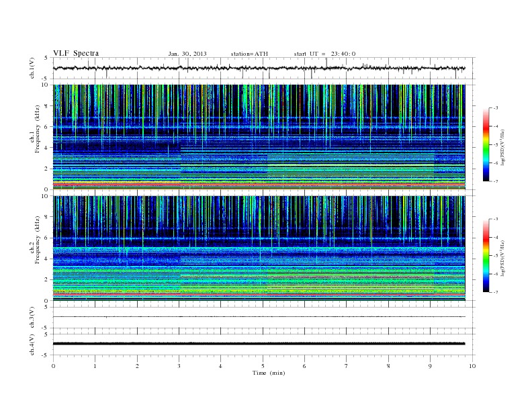Click the "station=ATH" header text

point(249,54)
